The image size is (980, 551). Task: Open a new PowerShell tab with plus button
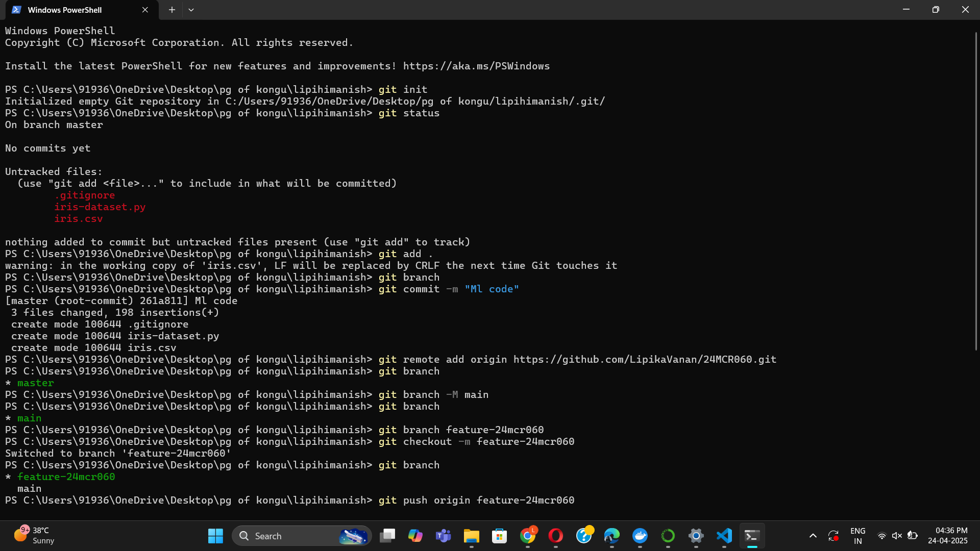pyautogui.click(x=172, y=10)
